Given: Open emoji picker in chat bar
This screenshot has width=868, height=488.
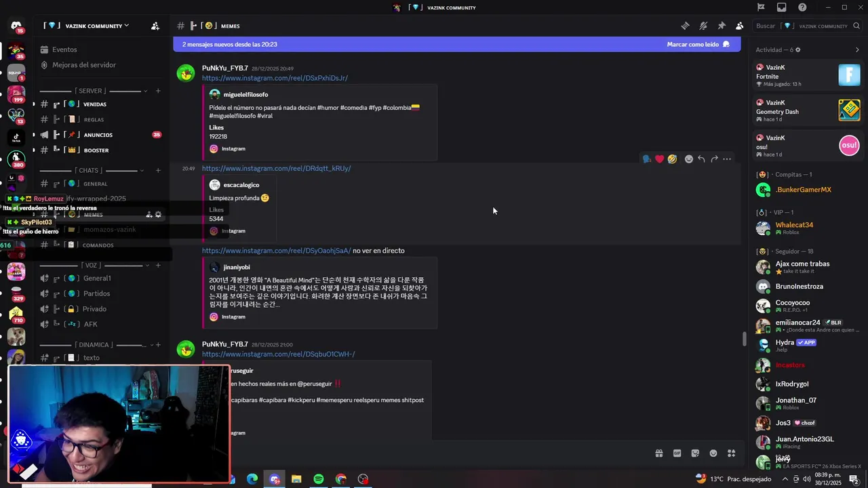Looking at the screenshot, I should click(x=713, y=453).
